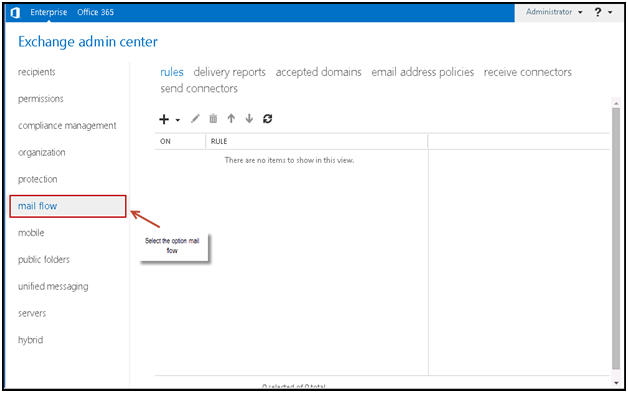Screen dimensions: 628x393
Task: Click the Office logo icon
Action: 15,12
